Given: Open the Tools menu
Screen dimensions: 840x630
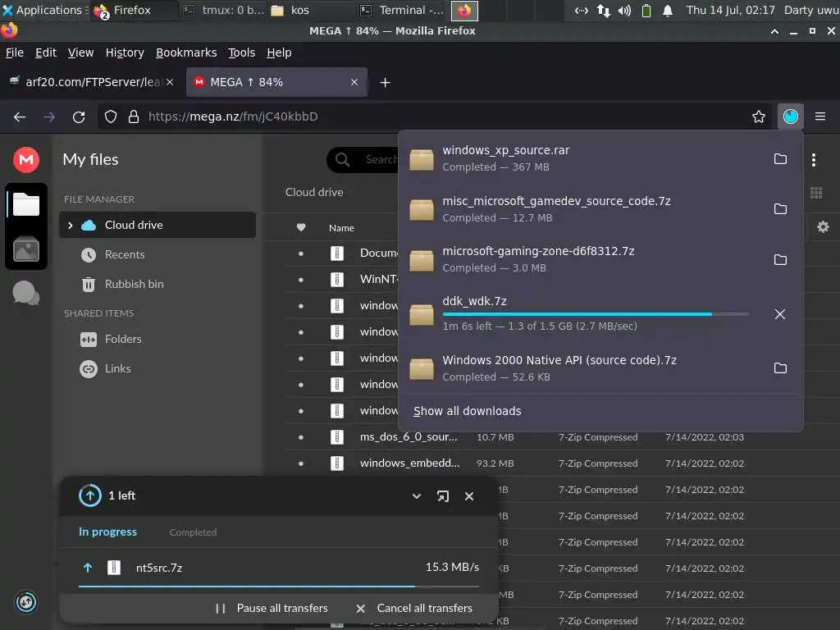Looking at the screenshot, I should pos(242,52).
